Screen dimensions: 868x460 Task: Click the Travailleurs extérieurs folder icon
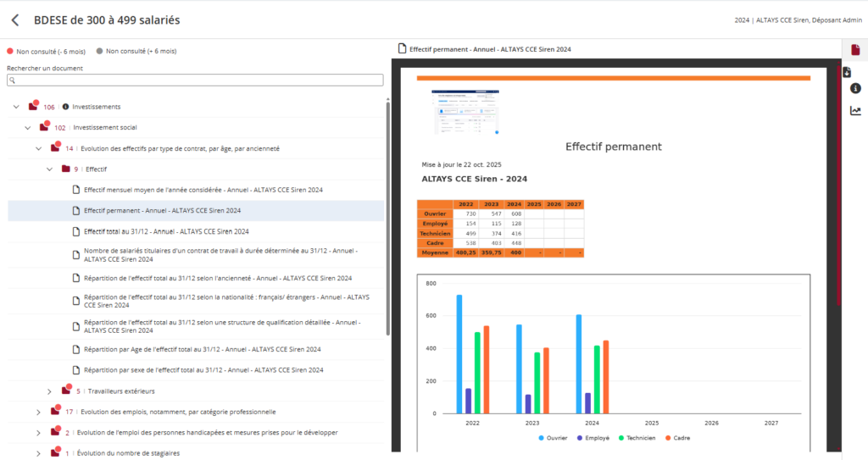tap(65, 391)
